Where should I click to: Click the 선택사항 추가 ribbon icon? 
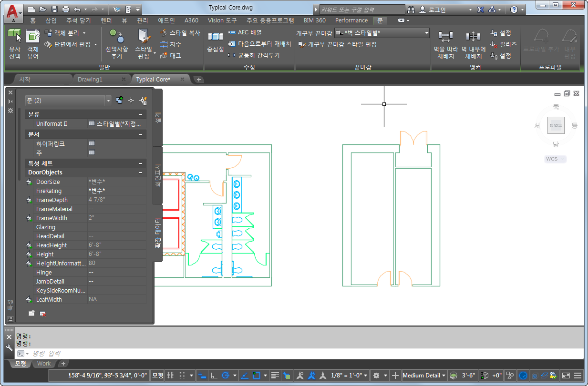coord(116,36)
